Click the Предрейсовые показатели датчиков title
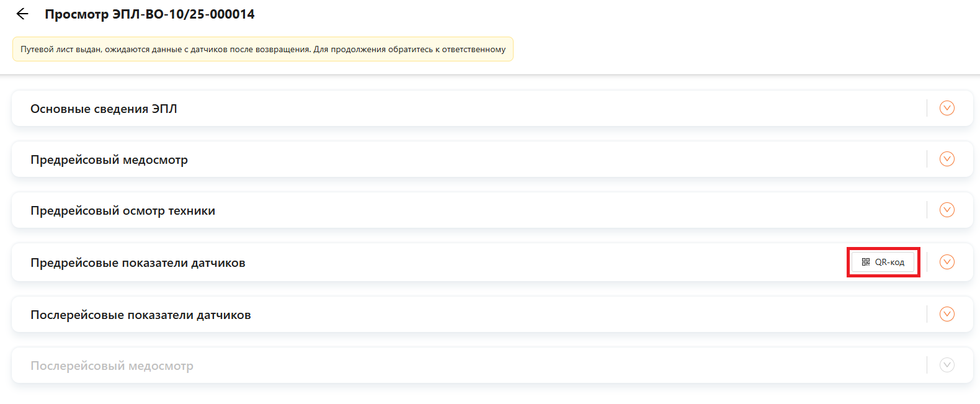 coord(138,263)
